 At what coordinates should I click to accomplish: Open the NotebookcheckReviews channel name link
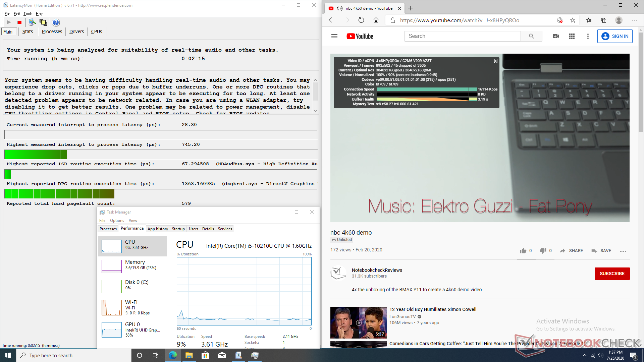377,270
